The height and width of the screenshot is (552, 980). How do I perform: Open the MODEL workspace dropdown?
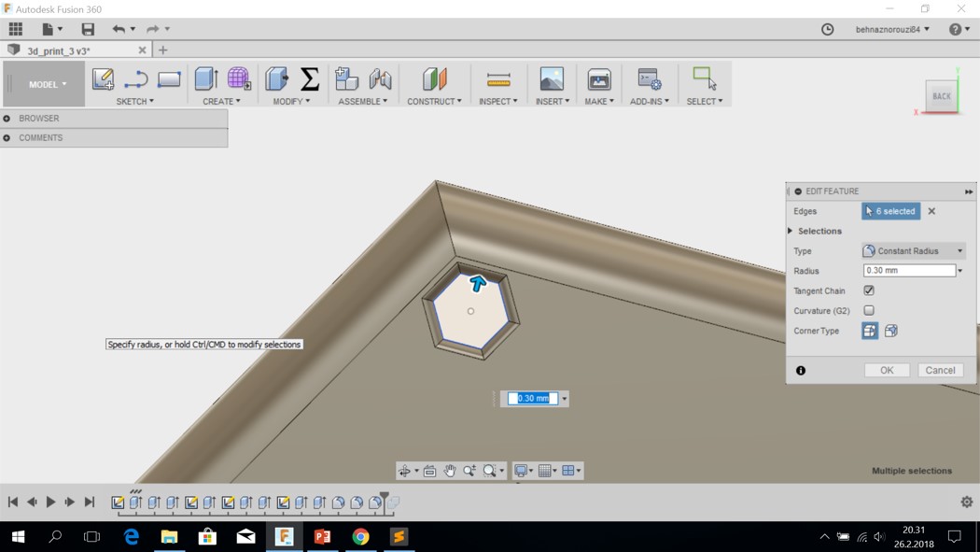click(44, 84)
